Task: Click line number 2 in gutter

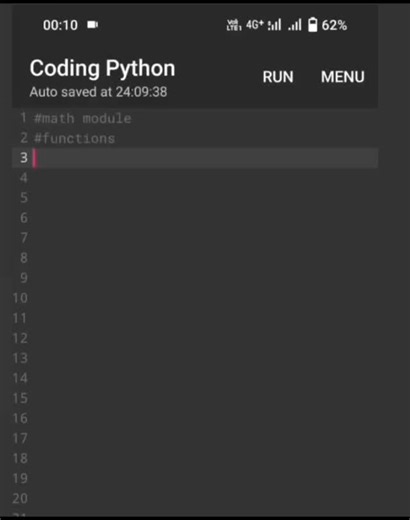Action: point(23,138)
